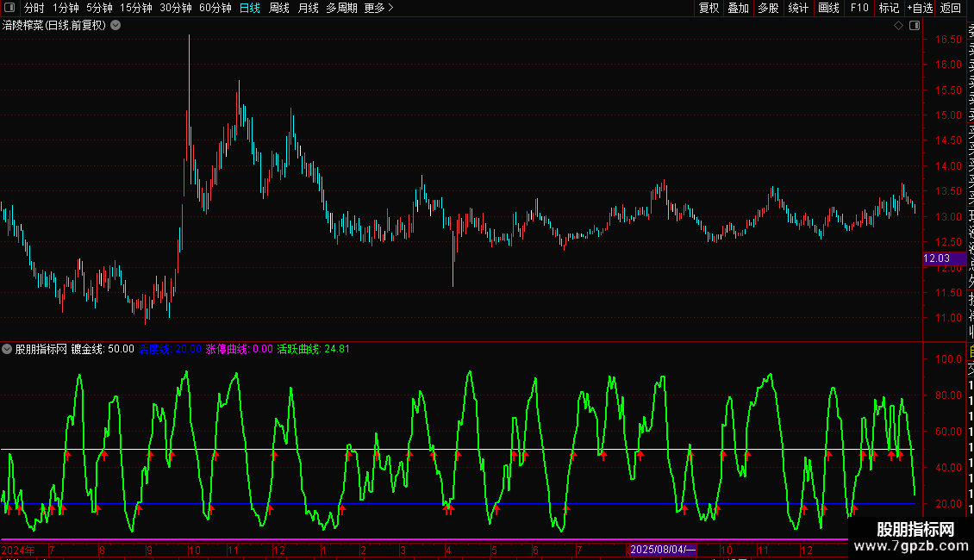Open the 多股 multi-stock view
The height and width of the screenshot is (560, 974).
click(x=768, y=8)
